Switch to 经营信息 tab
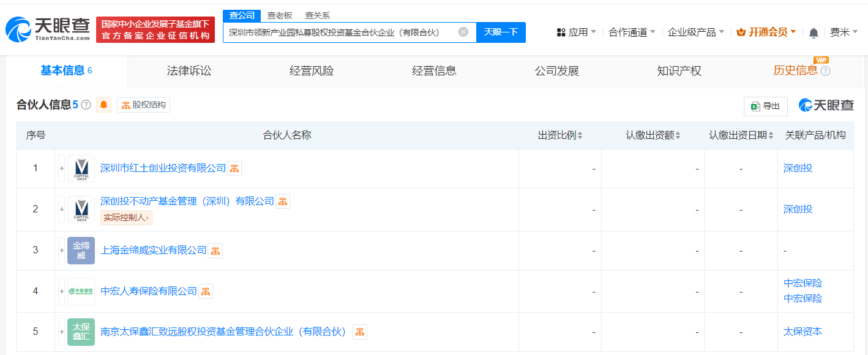The image size is (868, 355). (434, 71)
